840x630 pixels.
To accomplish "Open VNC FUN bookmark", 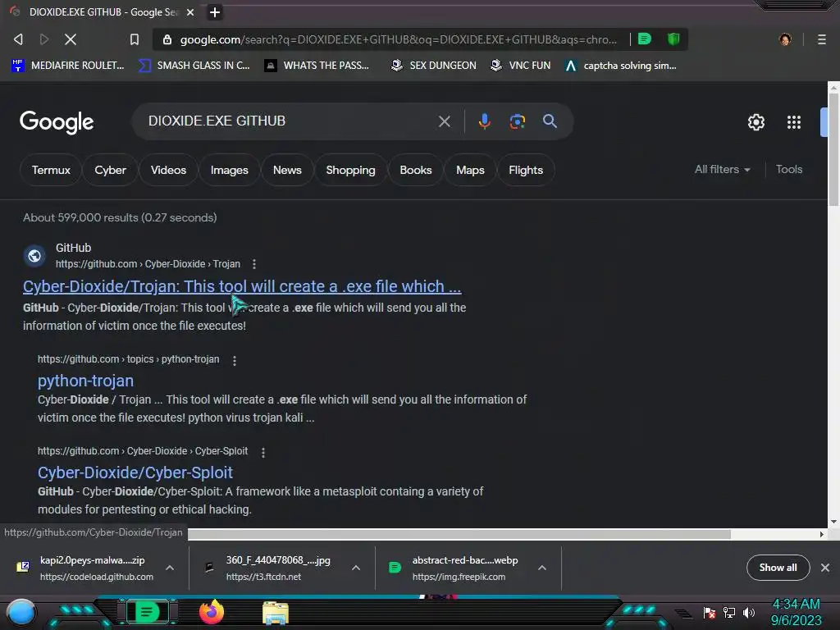I will pos(521,66).
